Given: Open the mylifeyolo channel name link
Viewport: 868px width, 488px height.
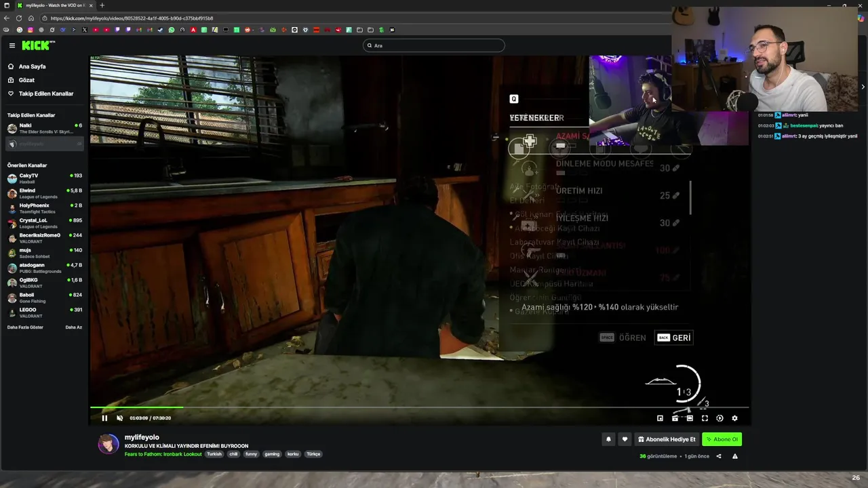Looking at the screenshot, I should click(142, 437).
